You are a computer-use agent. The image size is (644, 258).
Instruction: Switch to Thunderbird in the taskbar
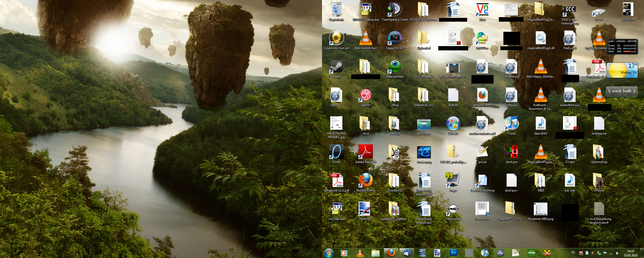click(x=407, y=253)
